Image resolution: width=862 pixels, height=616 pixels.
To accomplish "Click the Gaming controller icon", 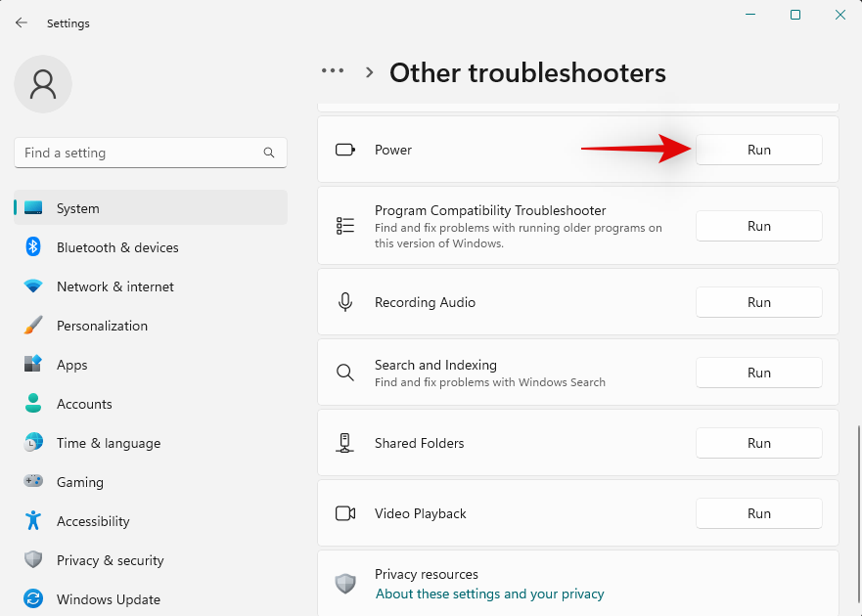I will pos(33,481).
